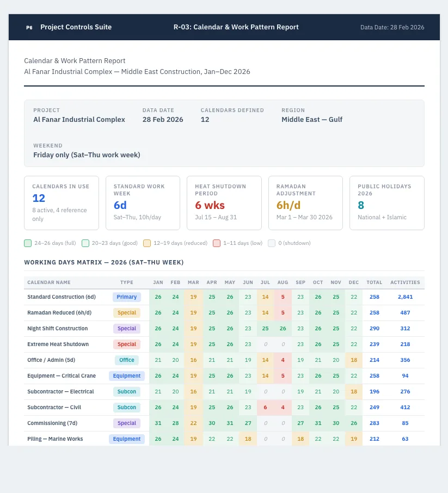Click the P6 logo icon in header
The width and height of the screenshot is (448, 493).
pos(29,27)
